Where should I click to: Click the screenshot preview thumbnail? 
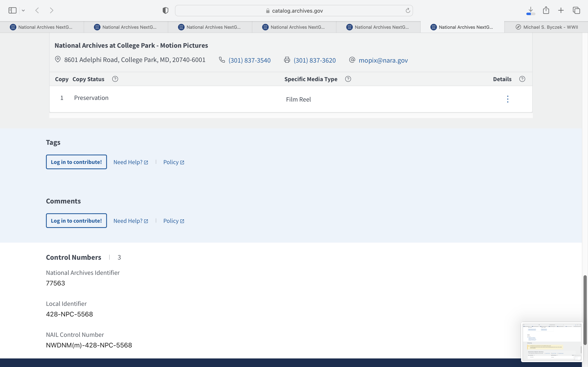[551, 342]
